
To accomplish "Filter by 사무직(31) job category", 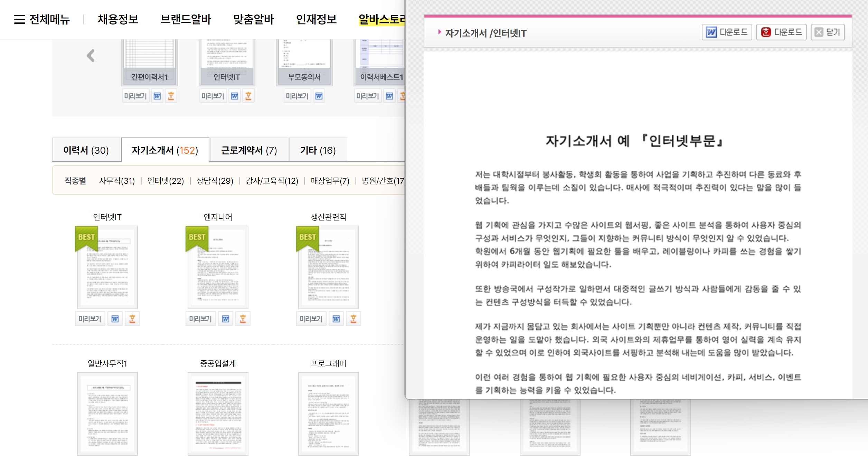I will [x=117, y=181].
